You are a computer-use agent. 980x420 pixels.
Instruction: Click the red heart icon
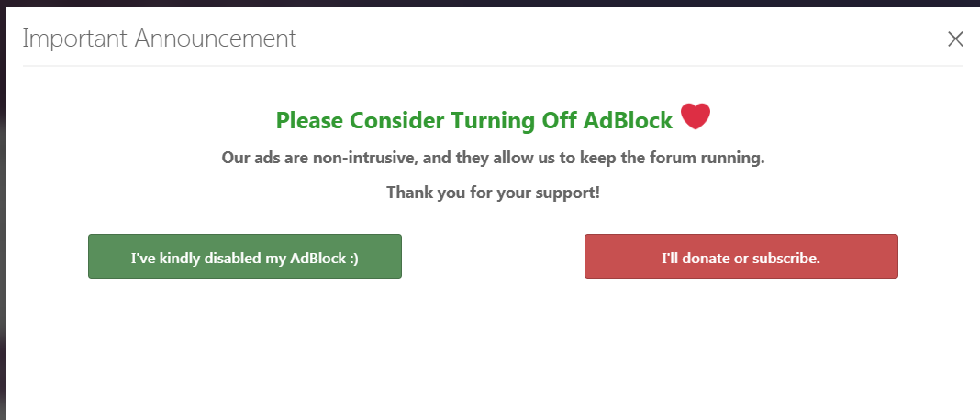[696, 117]
